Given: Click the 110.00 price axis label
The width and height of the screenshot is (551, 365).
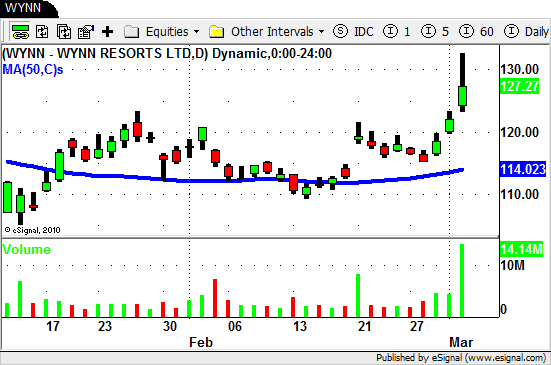Looking at the screenshot, I should (x=519, y=194).
